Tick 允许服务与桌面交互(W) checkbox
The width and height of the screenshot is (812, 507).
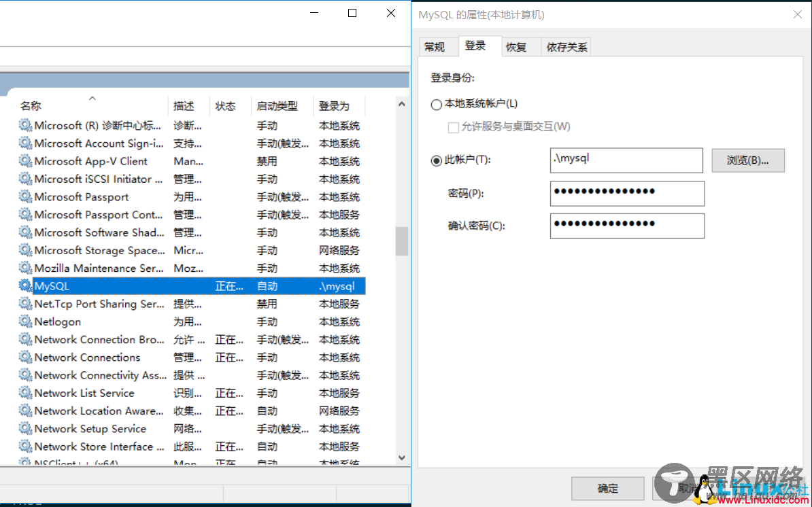tap(453, 127)
